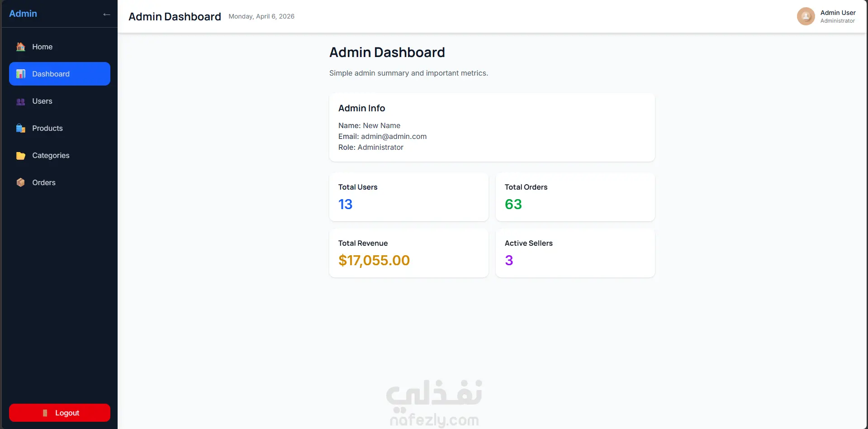Click the Dashboard chart icon

tap(21, 74)
